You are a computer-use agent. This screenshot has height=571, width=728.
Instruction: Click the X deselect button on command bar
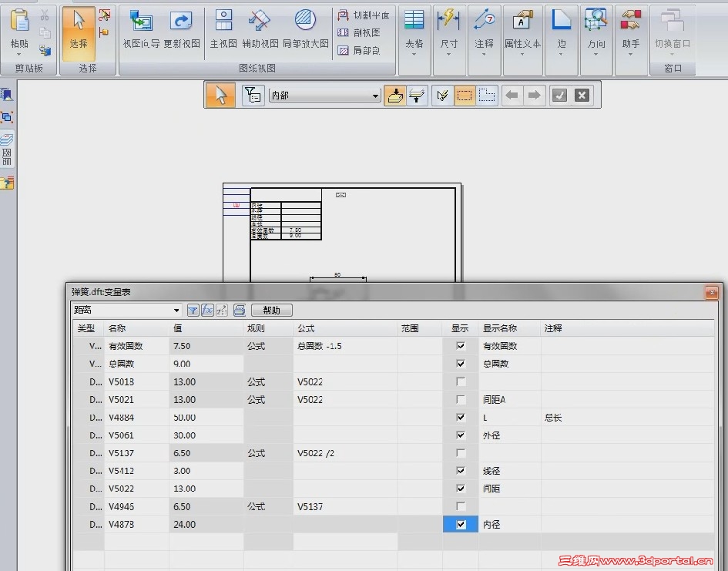point(582,96)
